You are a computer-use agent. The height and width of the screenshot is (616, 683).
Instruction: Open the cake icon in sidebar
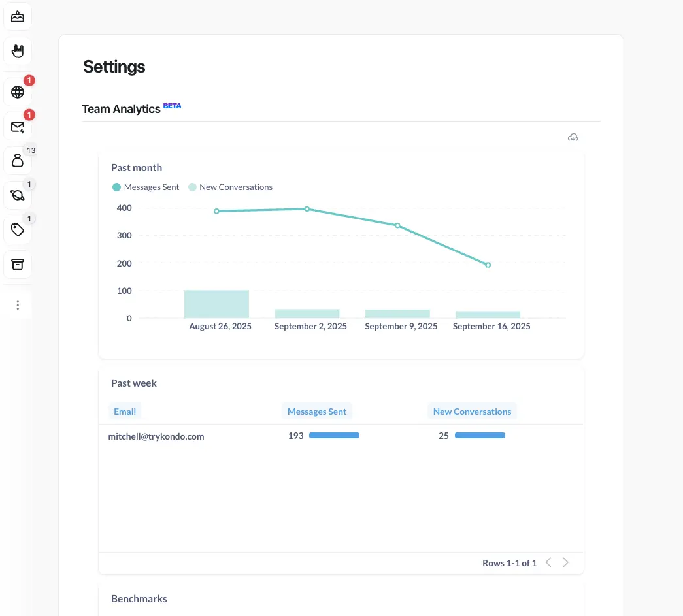(x=18, y=16)
